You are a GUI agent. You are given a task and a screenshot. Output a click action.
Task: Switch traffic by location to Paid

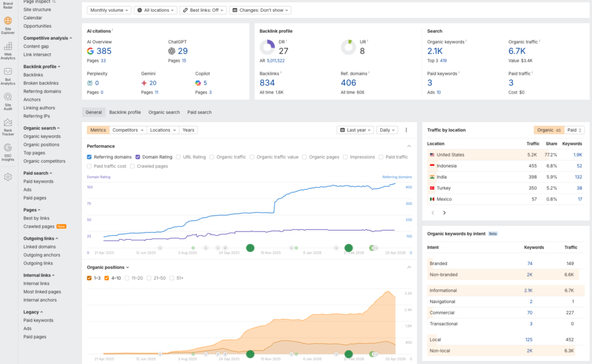(x=574, y=130)
